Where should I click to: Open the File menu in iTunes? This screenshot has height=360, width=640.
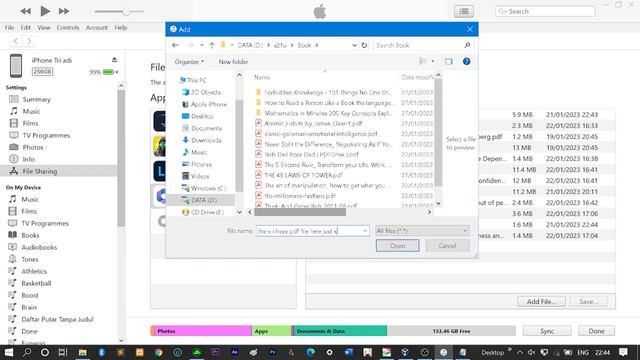[9, 27]
